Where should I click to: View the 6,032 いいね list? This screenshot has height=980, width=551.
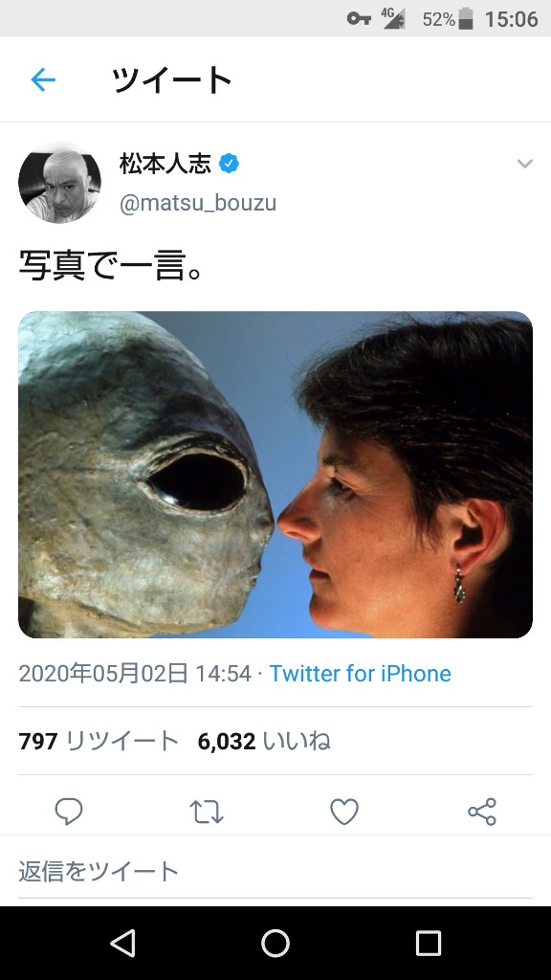264,742
